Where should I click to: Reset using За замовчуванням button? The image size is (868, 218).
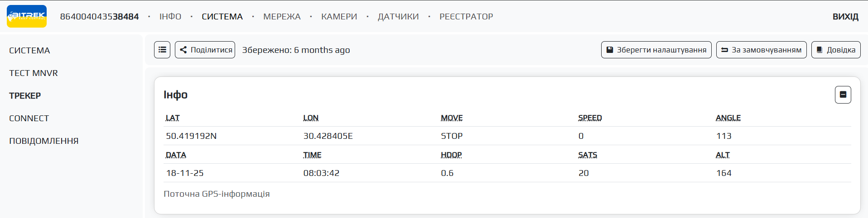(x=761, y=50)
